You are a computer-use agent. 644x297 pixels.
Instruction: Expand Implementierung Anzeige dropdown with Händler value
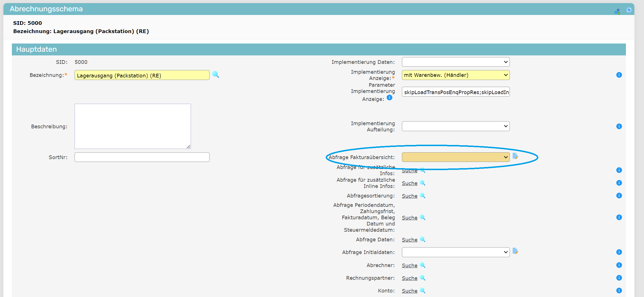[455, 75]
